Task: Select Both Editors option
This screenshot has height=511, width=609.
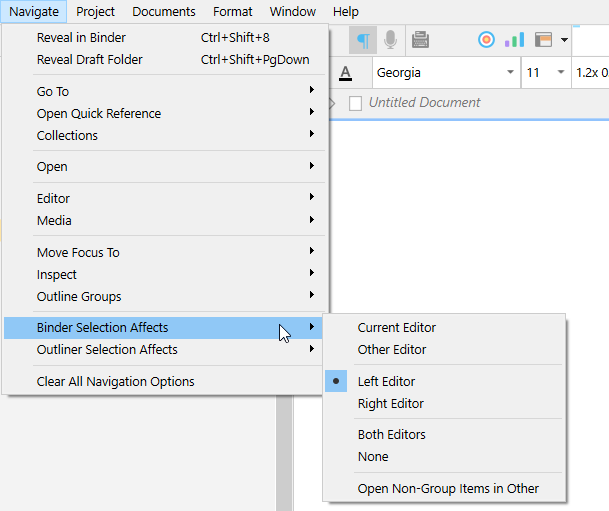Action: 391,434
